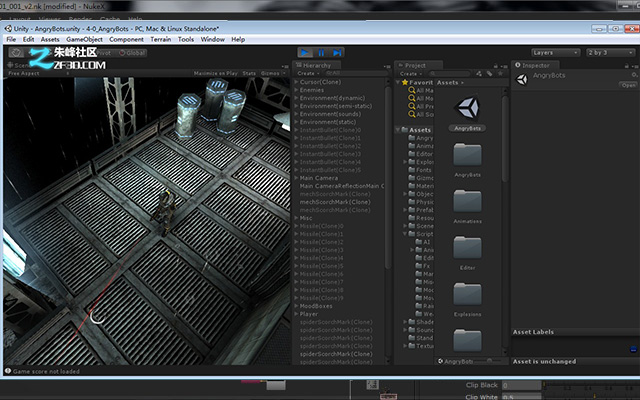Open the Layers dropdown
The width and height of the screenshot is (640, 400).
(x=556, y=53)
